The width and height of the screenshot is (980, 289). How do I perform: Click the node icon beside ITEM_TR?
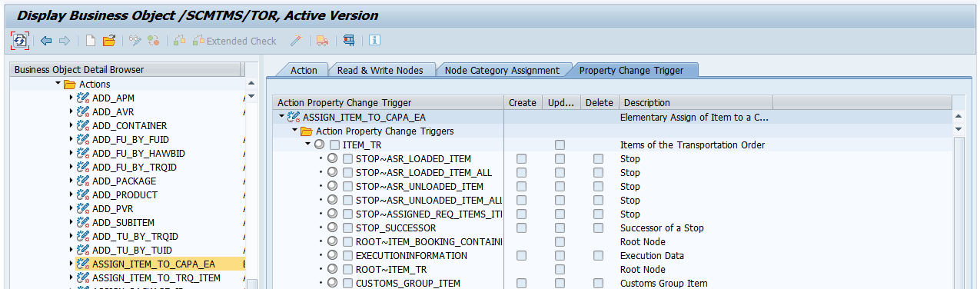(319, 145)
